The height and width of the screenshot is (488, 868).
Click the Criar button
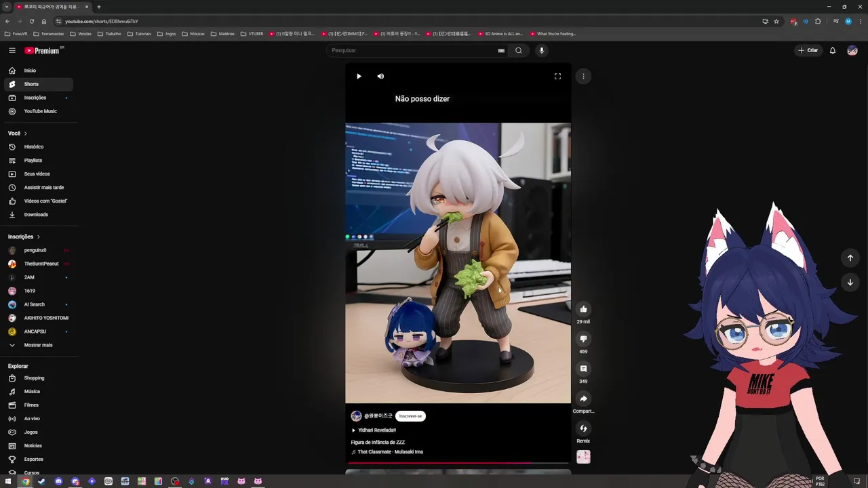tap(808, 50)
